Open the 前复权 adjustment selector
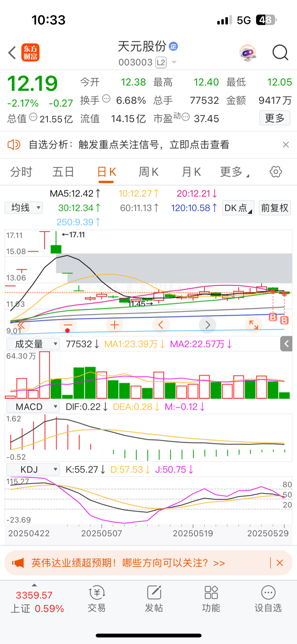Screen dimensions: 297x644 point(275,208)
